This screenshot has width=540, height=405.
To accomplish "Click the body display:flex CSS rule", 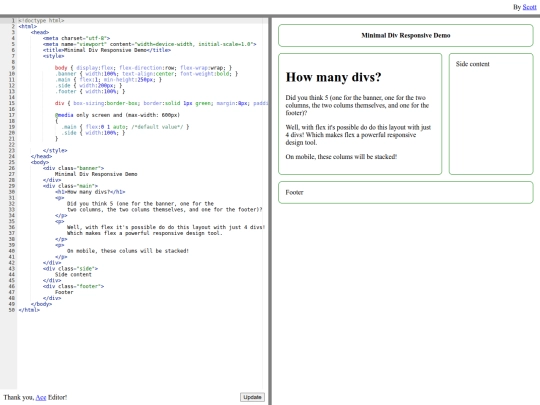I will click(x=143, y=68).
